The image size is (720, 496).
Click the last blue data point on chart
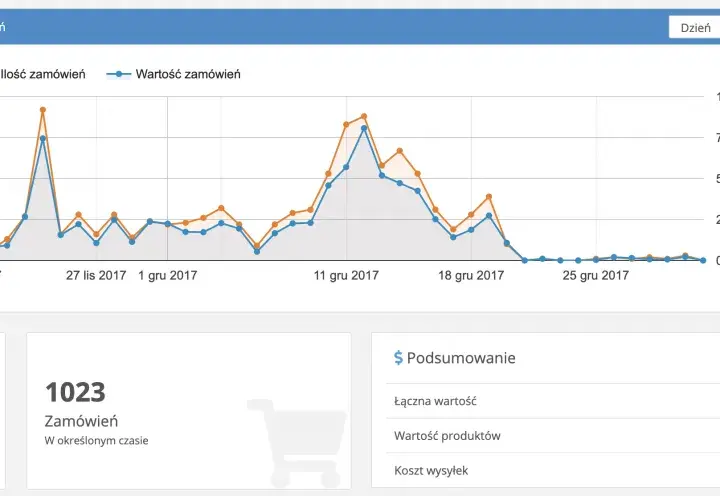pos(703,260)
